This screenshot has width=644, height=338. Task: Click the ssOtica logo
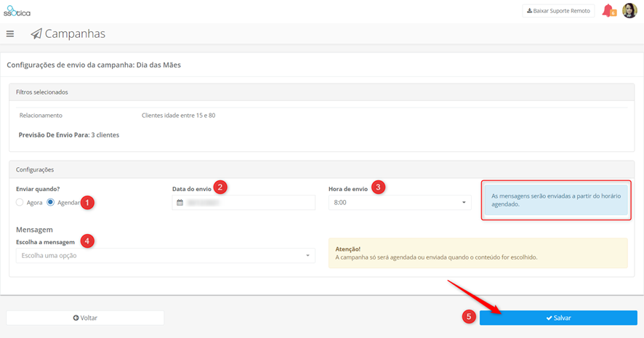17,11
